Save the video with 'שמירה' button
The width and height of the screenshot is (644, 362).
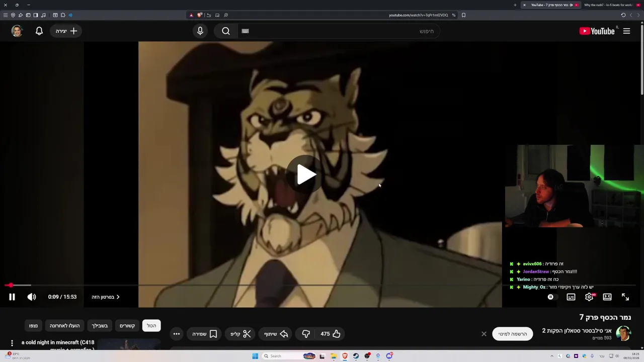[205, 334]
